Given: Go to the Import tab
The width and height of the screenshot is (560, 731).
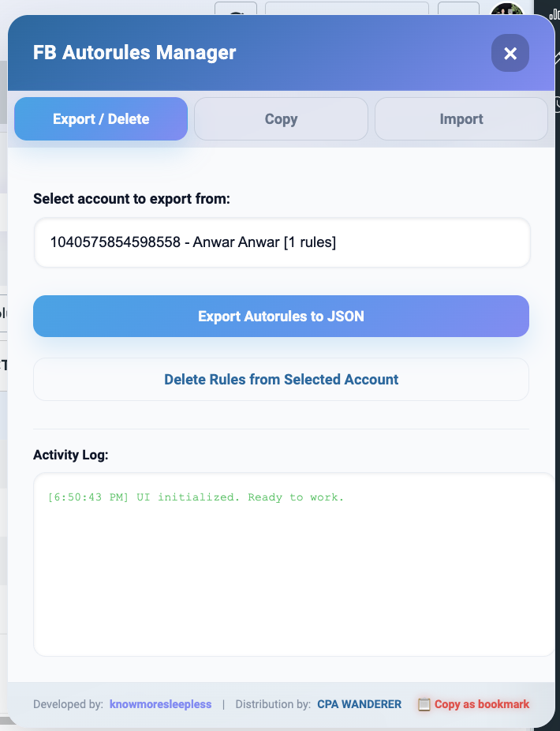Looking at the screenshot, I should tap(461, 119).
